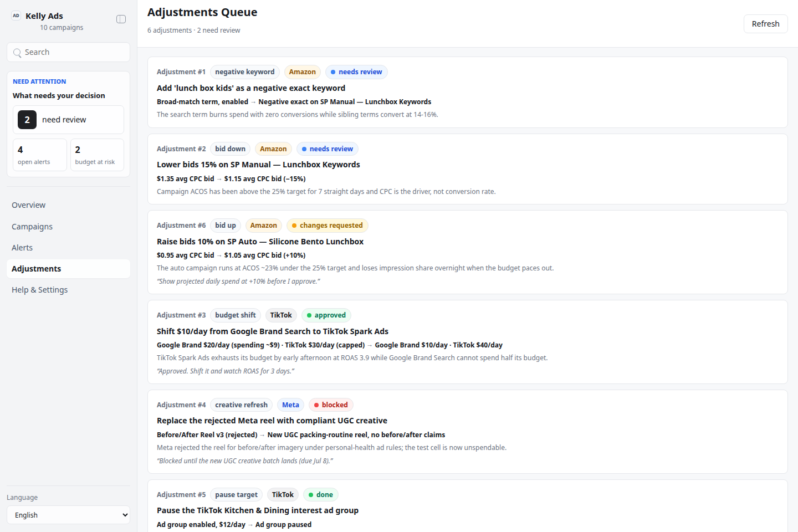The height and width of the screenshot is (532, 798).
Task: Open the 4 open alerts tile
Action: pos(40,155)
